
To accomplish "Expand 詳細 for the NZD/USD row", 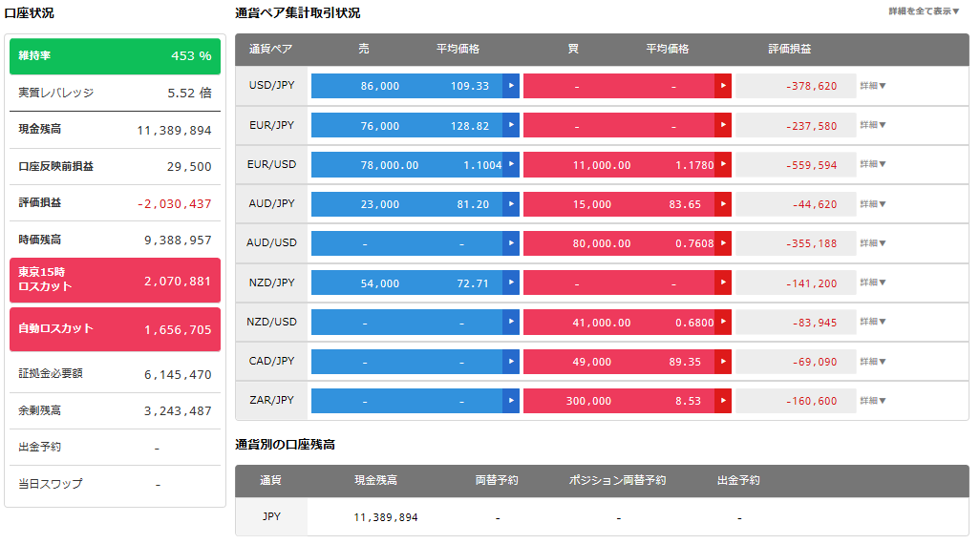I will (x=872, y=322).
